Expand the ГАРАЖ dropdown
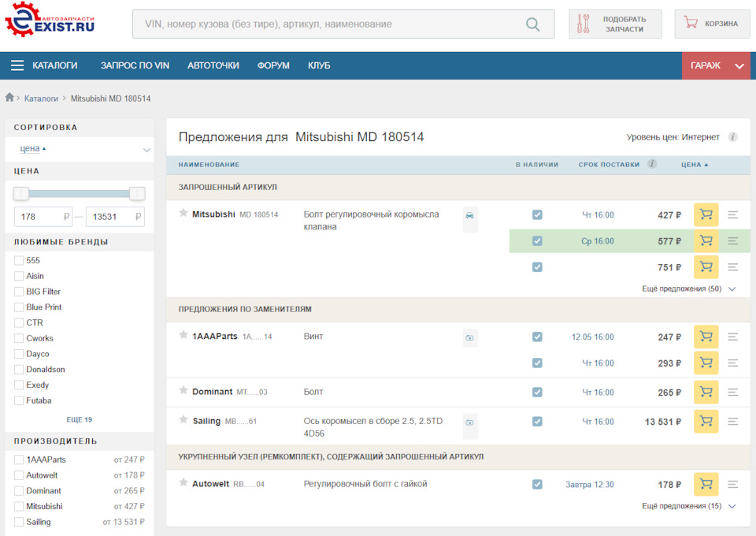 click(716, 65)
